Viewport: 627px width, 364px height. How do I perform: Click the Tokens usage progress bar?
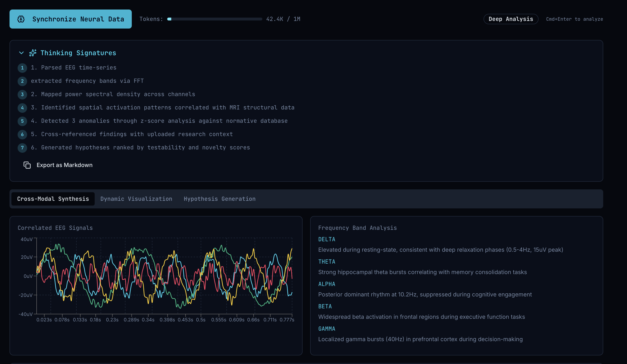click(215, 19)
